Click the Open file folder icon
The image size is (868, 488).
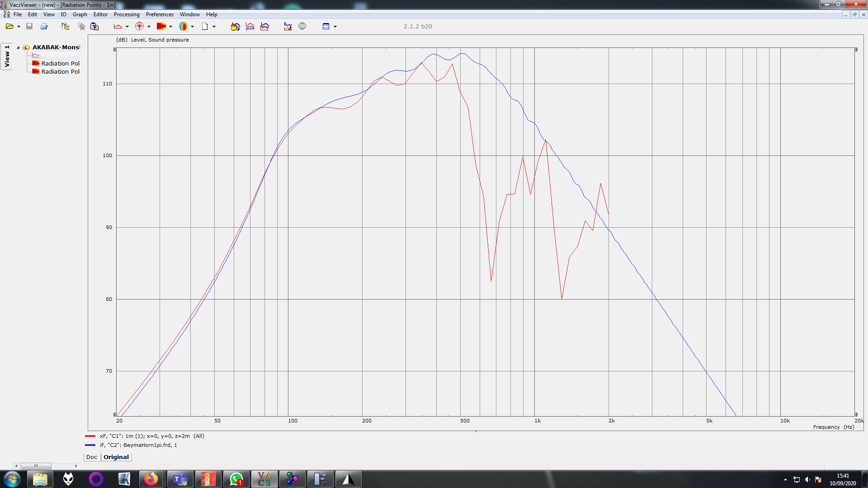pos(9,27)
